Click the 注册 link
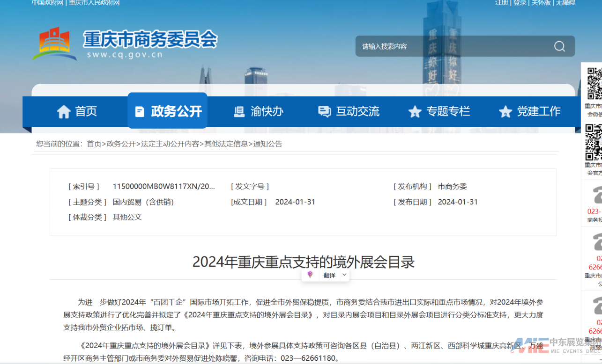Viewport: 602px width, 364px height. coord(501,3)
